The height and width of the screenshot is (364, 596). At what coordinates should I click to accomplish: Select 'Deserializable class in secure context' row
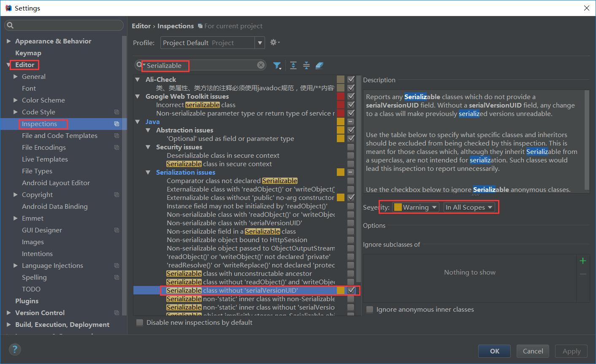[223, 155]
